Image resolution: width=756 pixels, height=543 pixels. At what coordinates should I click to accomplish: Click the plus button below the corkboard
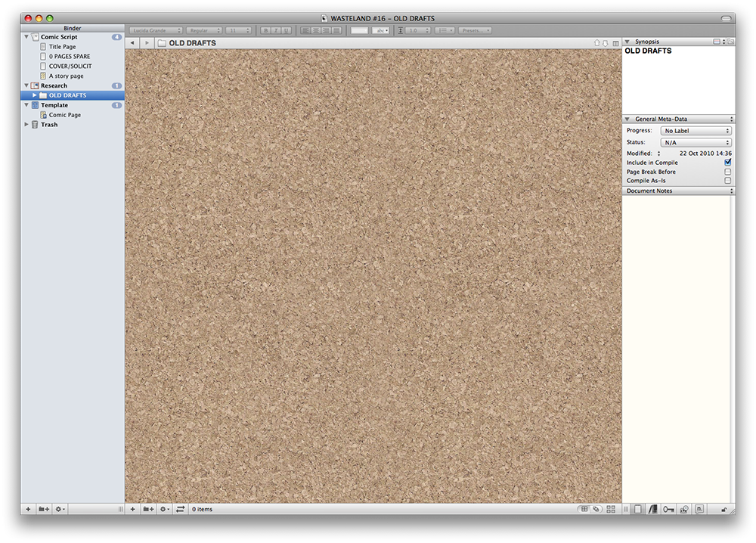click(132, 510)
